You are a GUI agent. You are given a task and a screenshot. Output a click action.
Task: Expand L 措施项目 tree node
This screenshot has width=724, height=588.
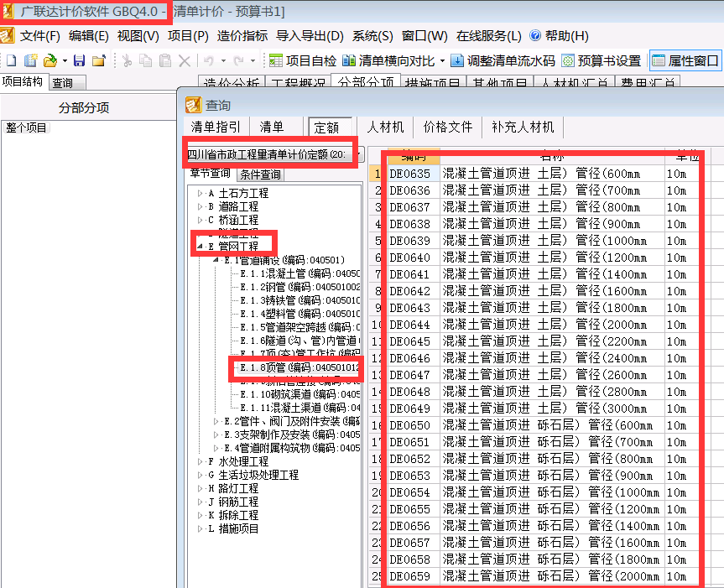point(200,529)
